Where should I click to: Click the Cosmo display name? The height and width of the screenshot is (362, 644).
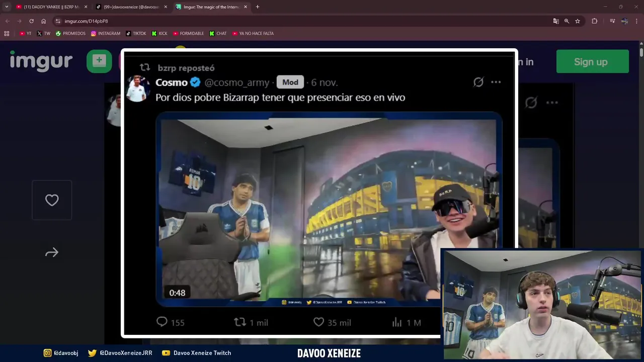pyautogui.click(x=172, y=82)
